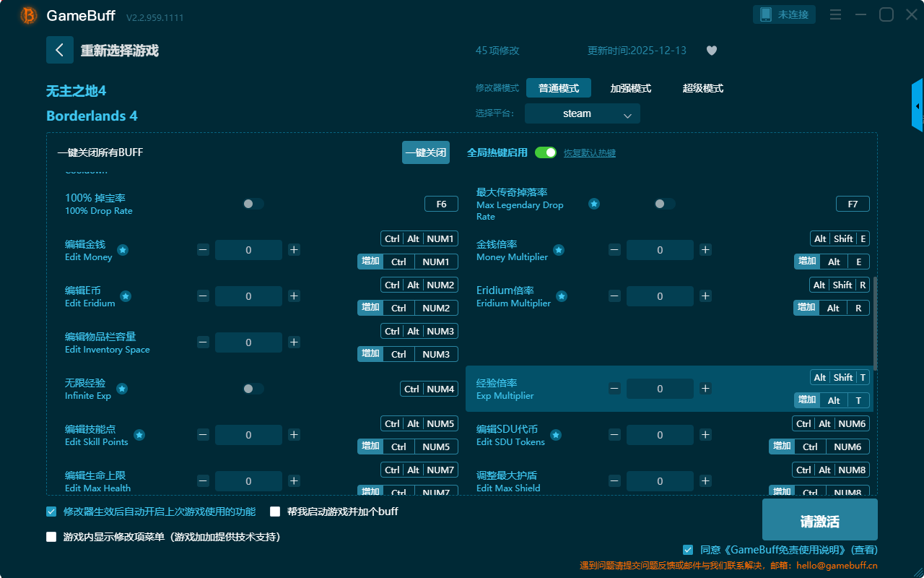The image size is (924, 578).
Task: Click star icon beside Edit Money
Action: click(123, 250)
